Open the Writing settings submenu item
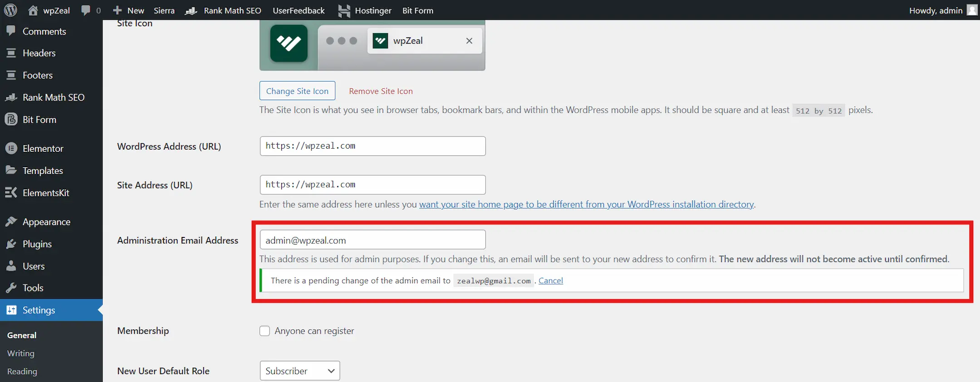Viewport: 980px width, 382px height. 21,353
